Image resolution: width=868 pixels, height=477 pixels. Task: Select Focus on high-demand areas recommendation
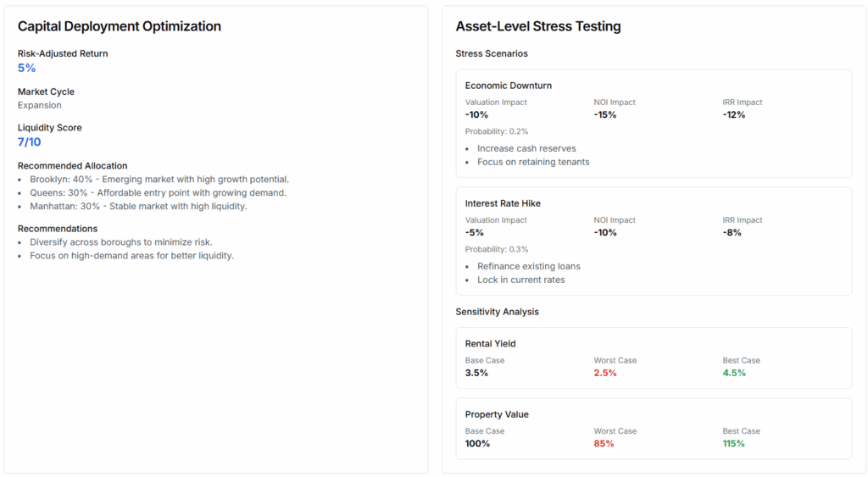point(131,256)
